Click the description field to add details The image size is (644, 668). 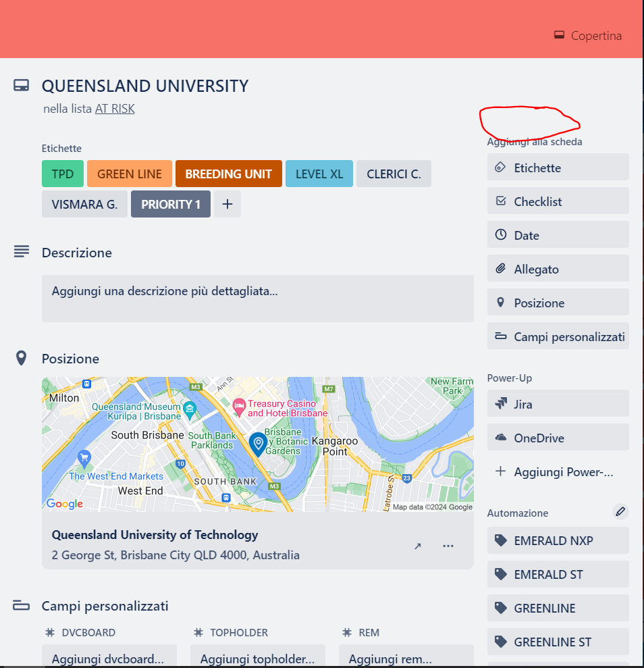(x=257, y=299)
